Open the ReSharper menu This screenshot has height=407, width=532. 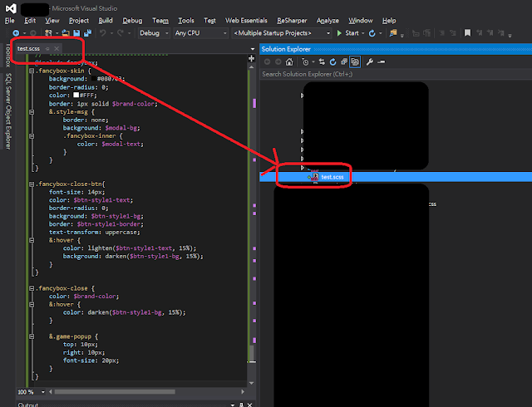pos(292,21)
